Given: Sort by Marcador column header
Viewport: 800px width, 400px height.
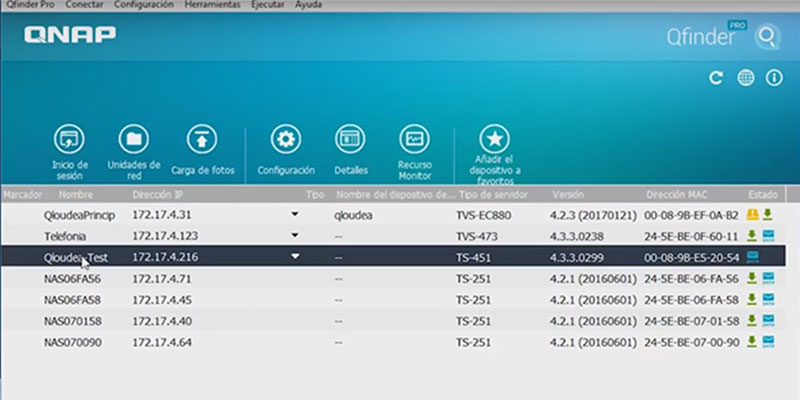Looking at the screenshot, I should tap(22, 194).
